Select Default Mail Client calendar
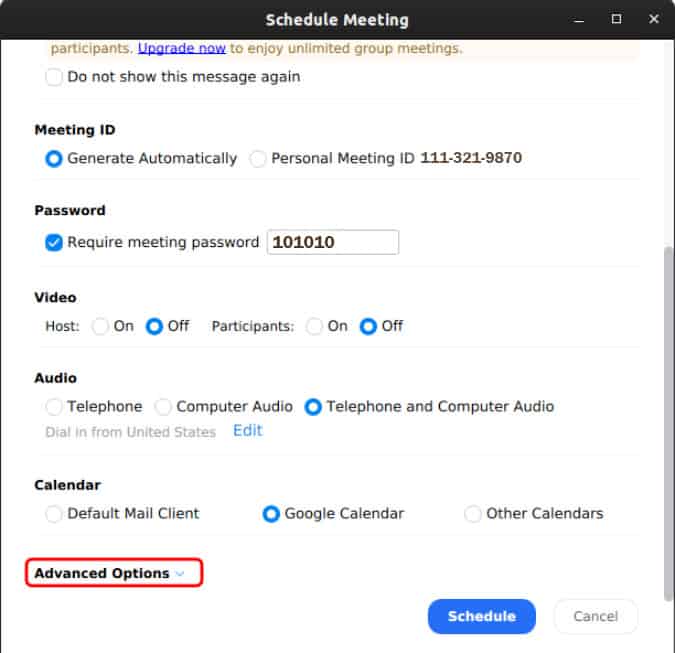 (54, 514)
